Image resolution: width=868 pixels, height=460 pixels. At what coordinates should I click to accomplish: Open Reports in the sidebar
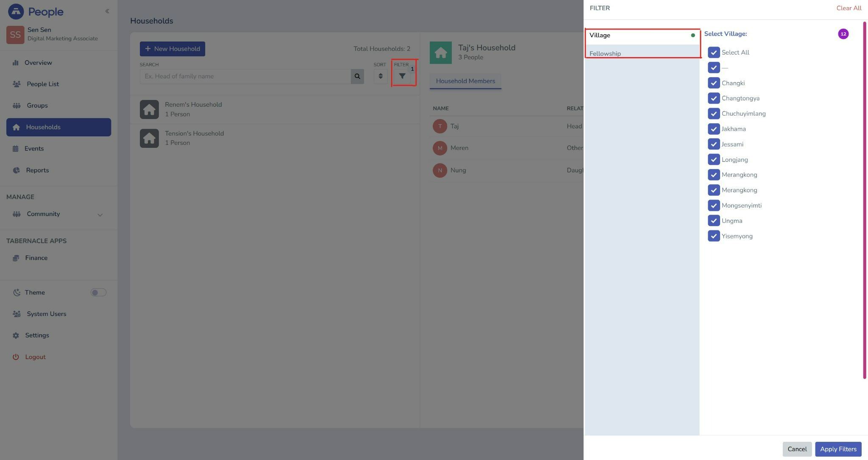point(37,170)
